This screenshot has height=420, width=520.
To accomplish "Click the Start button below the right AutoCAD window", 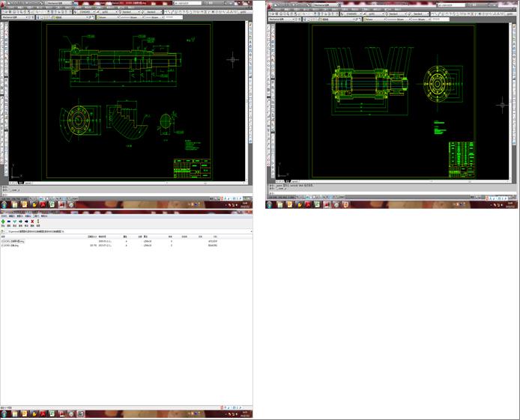I will [269, 204].
